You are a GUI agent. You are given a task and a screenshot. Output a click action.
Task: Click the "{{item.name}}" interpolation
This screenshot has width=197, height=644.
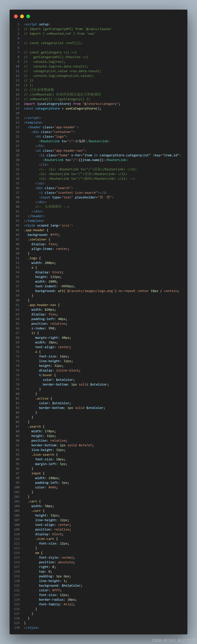click(x=91, y=160)
